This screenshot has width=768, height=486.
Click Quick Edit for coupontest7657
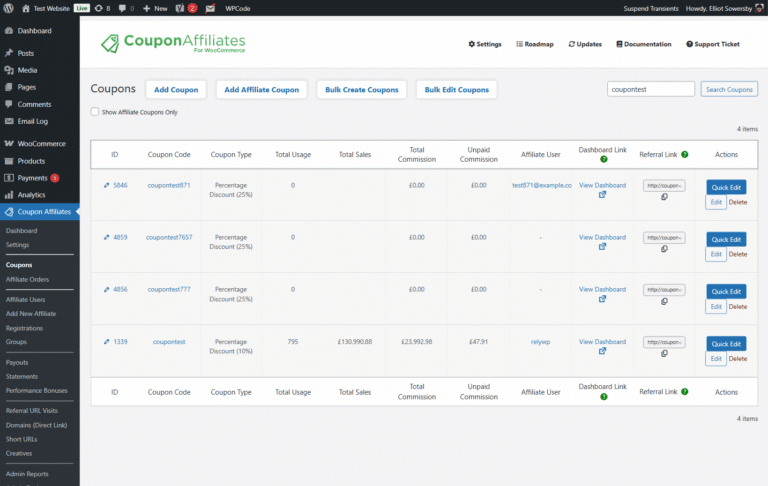[726, 239]
